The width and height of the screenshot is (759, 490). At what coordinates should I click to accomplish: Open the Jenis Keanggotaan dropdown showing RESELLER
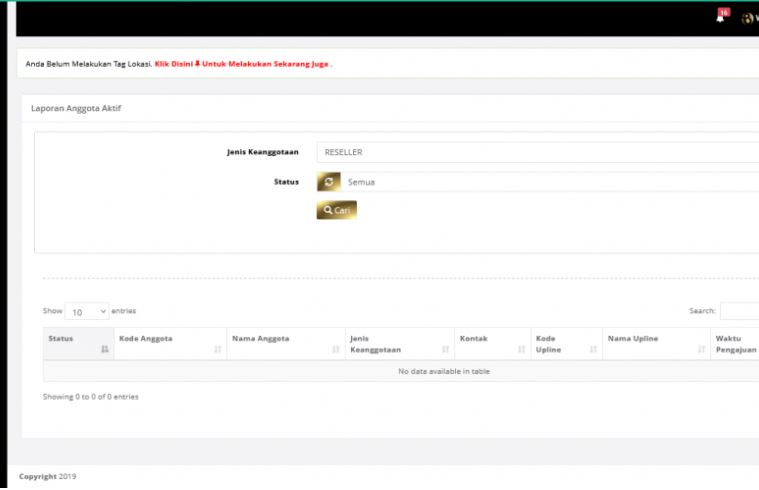point(537,152)
